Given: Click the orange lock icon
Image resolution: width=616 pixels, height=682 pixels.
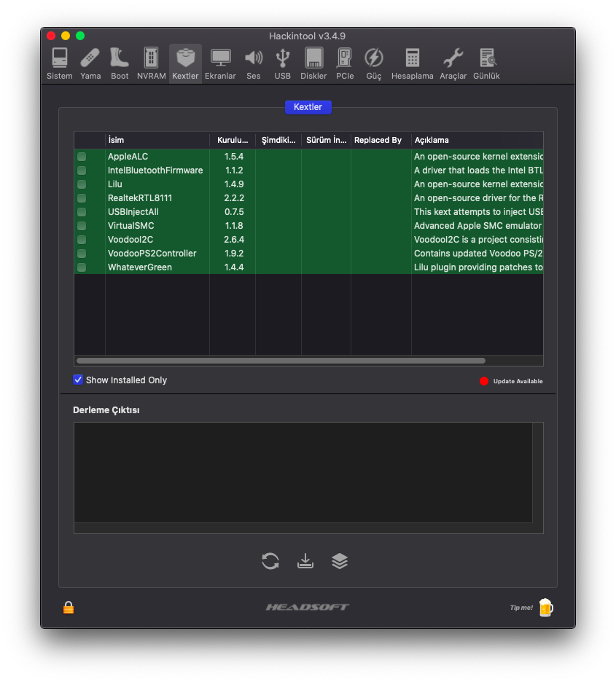Looking at the screenshot, I should (69, 608).
